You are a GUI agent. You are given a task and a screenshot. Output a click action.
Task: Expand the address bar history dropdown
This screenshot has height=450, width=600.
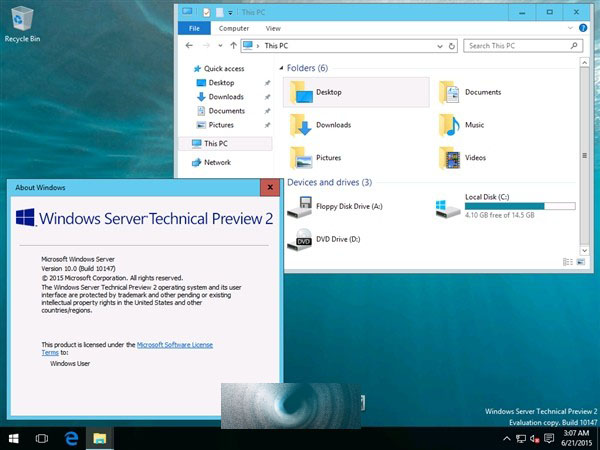[442, 46]
